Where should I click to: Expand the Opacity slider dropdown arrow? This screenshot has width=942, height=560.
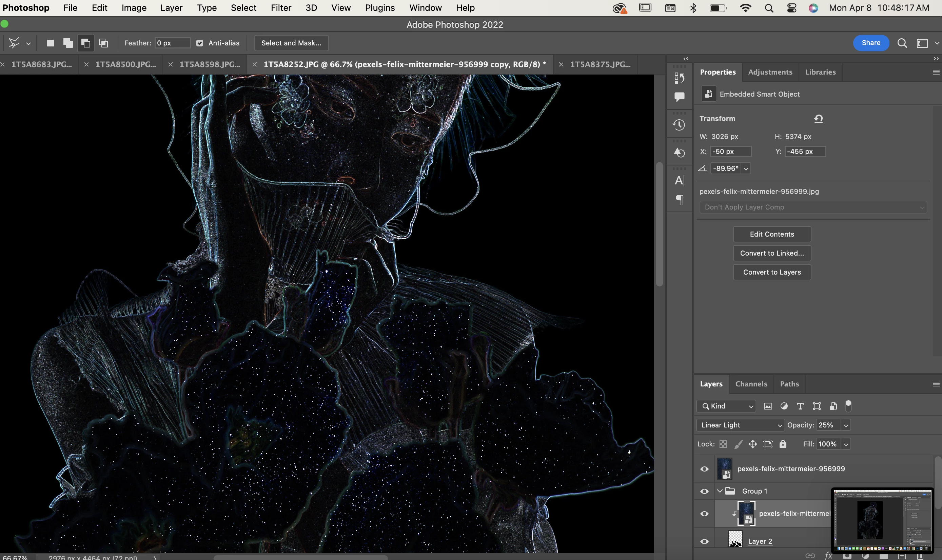click(846, 425)
